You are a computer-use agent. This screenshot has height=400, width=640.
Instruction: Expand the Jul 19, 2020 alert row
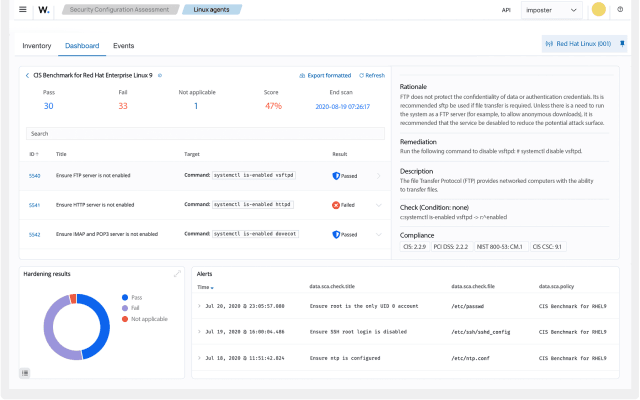pyautogui.click(x=199, y=332)
